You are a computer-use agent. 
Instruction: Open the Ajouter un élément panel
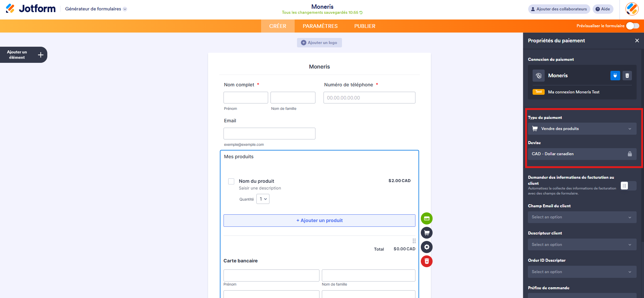[x=23, y=55]
